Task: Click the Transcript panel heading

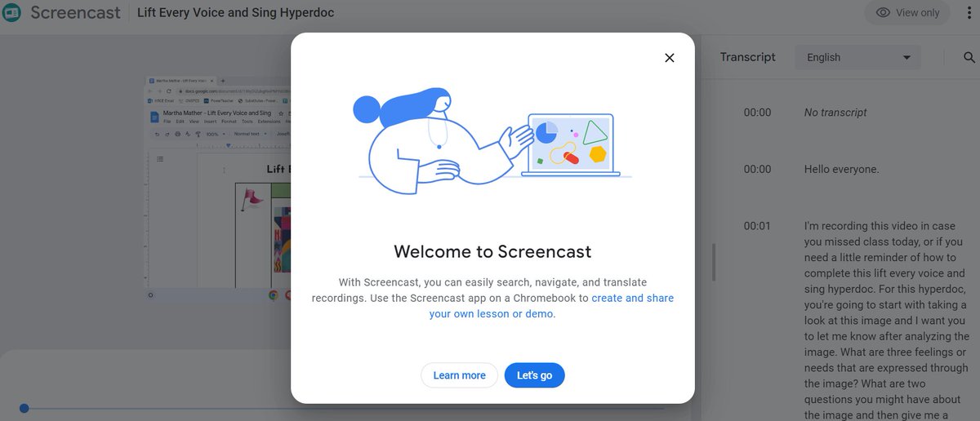Action: click(747, 57)
